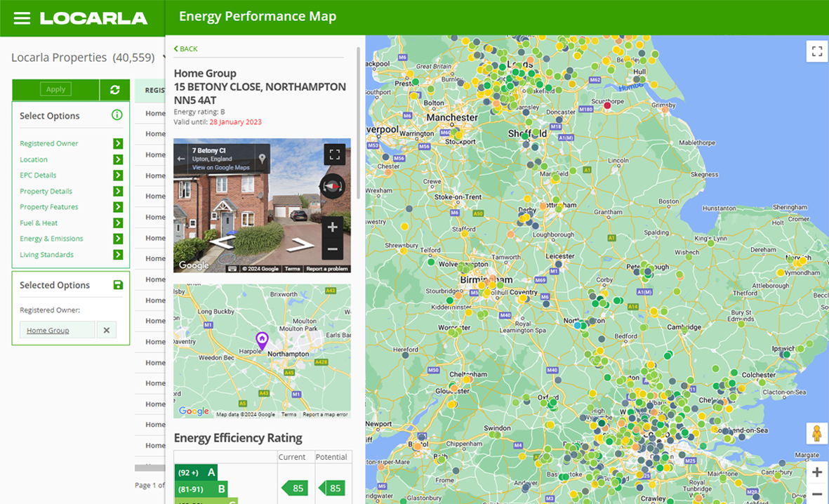829x504 pixels.
Task: Click the current rating 85 arrow
Action: 295,488
